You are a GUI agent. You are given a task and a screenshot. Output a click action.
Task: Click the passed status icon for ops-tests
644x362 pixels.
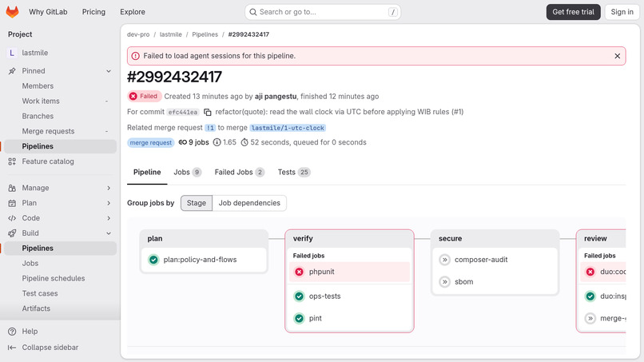[x=299, y=296]
